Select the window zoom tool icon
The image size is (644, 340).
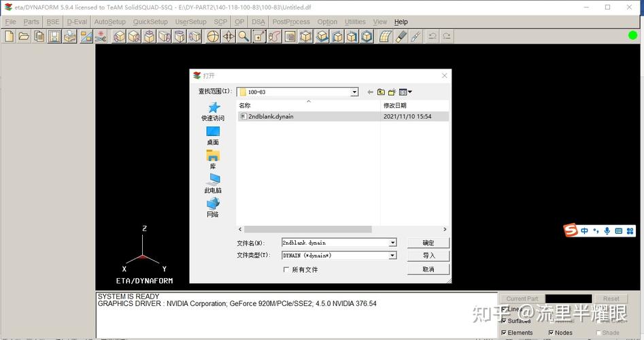(259, 37)
